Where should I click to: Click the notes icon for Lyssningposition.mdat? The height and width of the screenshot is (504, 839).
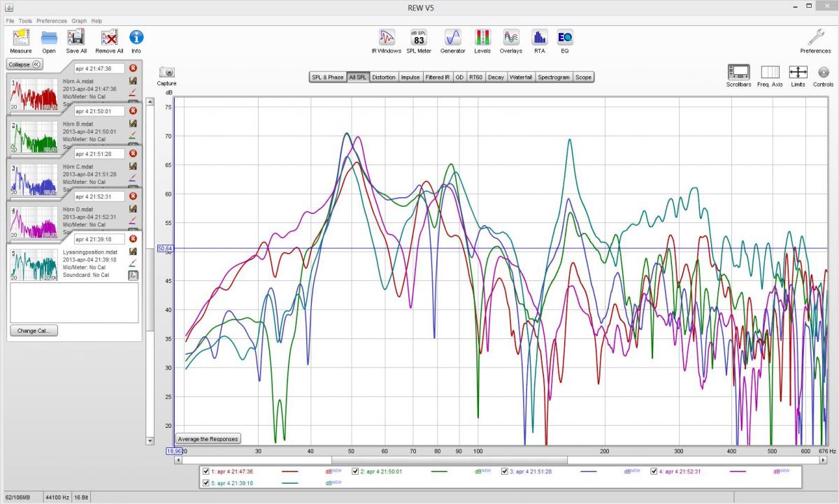point(133,252)
